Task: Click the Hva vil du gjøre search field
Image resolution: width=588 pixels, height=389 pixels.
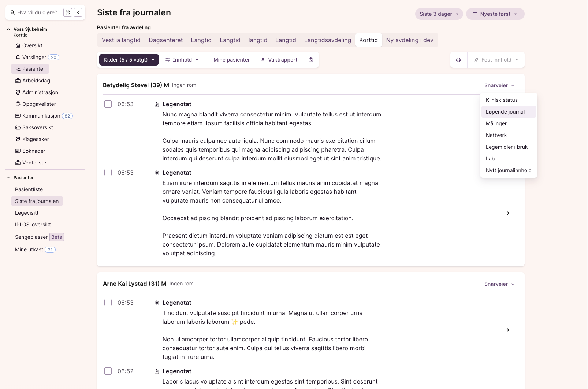Action: pos(37,12)
